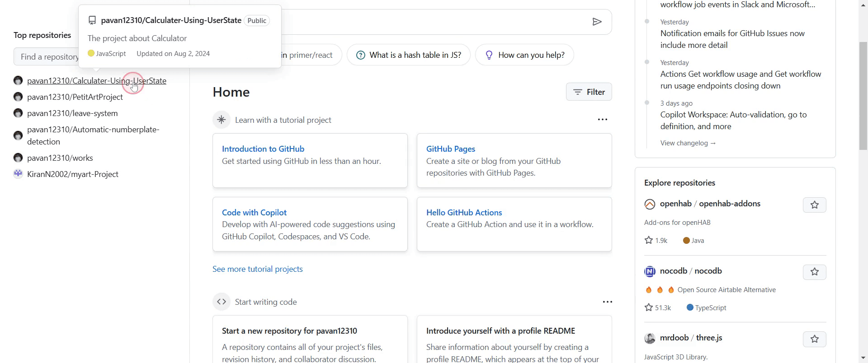Open pavan12310/leave-system repository
868x363 pixels.
click(x=72, y=113)
